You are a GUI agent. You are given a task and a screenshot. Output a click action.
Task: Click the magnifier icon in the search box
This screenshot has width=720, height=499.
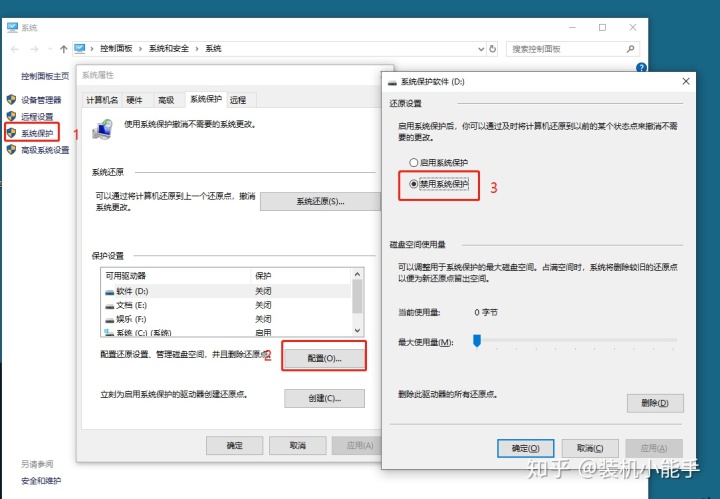click(x=630, y=49)
